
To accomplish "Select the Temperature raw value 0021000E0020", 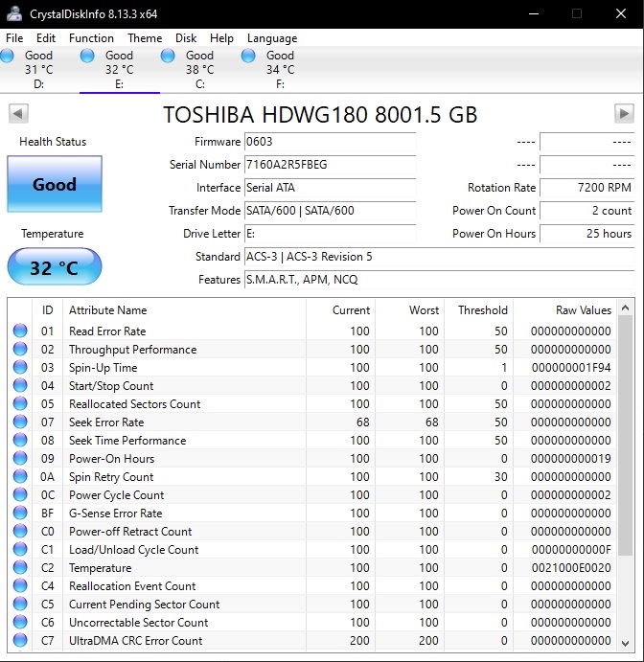I will [x=571, y=568].
